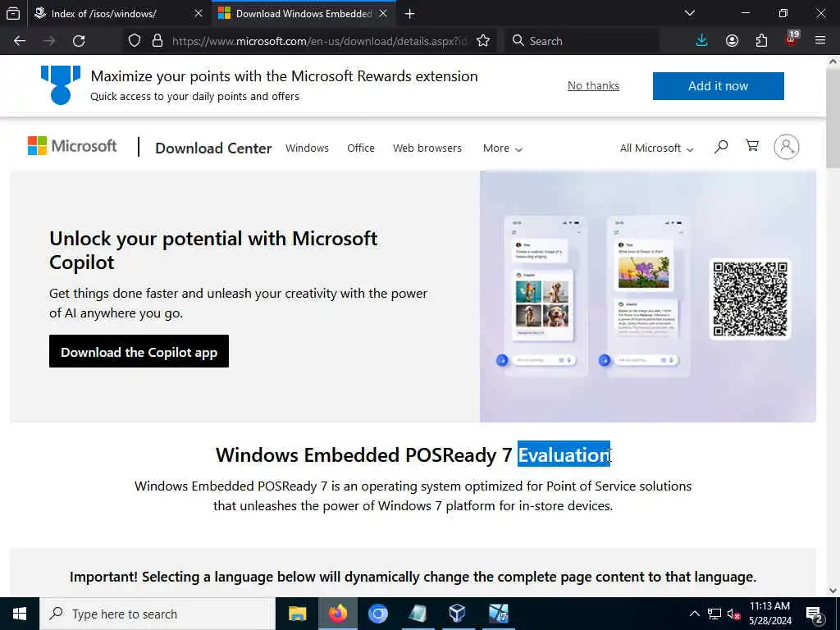The image size is (840, 630).
Task: Go back to the previous page
Action: pyautogui.click(x=20, y=41)
